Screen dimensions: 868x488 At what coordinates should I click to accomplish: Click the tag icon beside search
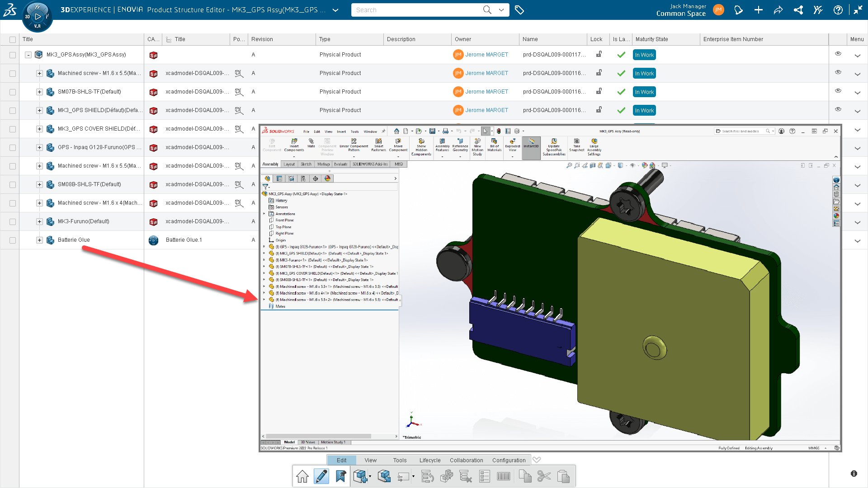pos(519,10)
